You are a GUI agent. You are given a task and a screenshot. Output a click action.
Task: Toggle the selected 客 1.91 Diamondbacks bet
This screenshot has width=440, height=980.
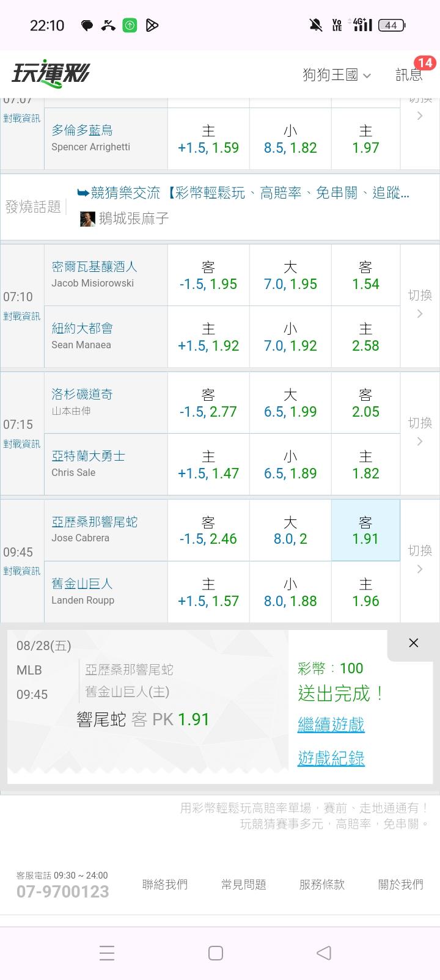[x=365, y=530]
